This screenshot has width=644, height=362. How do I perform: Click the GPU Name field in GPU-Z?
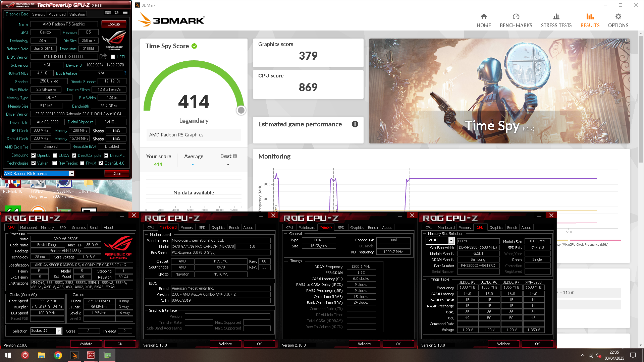pyautogui.click(x=64, y=24)
